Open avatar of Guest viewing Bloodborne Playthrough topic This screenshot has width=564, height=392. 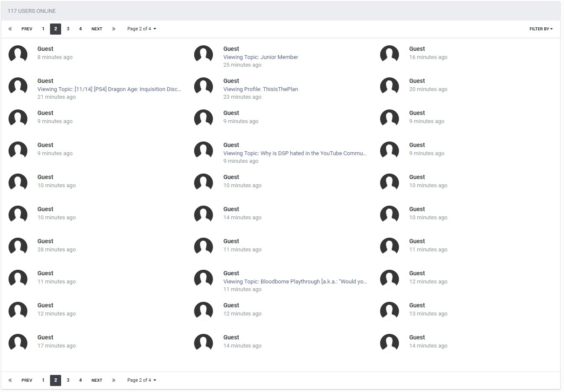point(204,279)
